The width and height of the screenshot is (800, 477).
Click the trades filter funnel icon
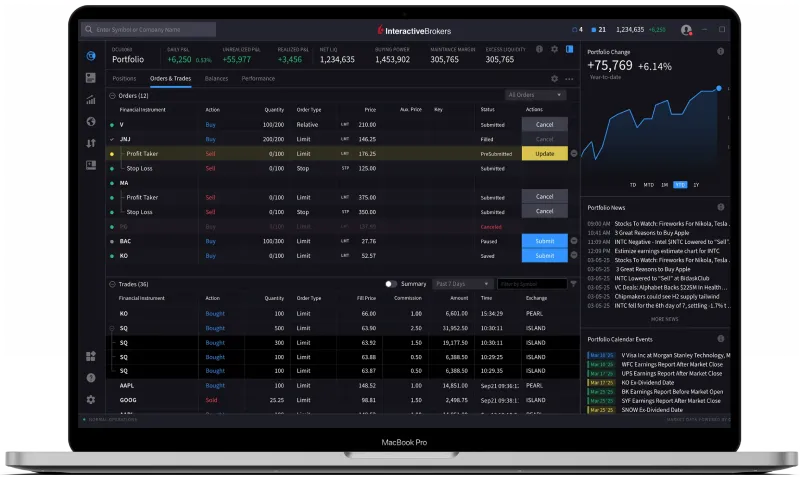pyautogui.click(x=573, y=284)
